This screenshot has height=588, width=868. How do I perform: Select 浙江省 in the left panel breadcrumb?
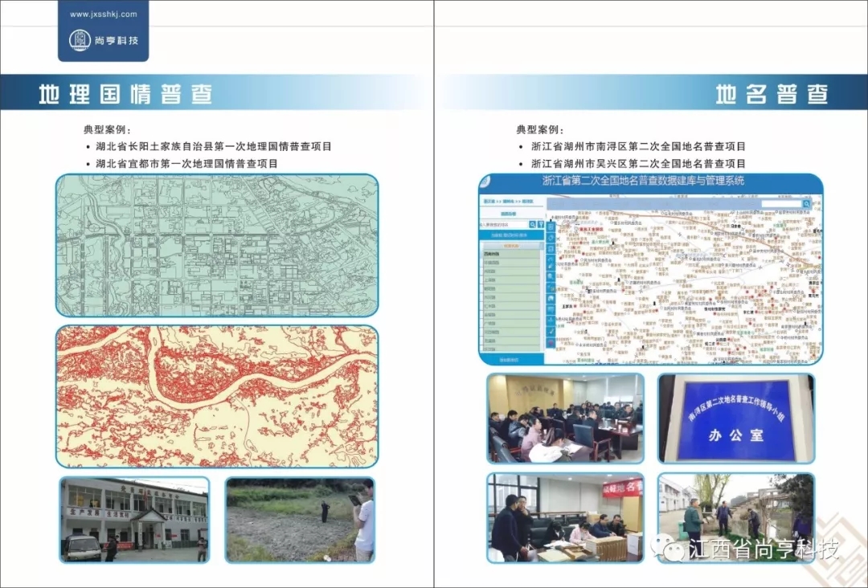pyautogui.click(x=489, y=200)
